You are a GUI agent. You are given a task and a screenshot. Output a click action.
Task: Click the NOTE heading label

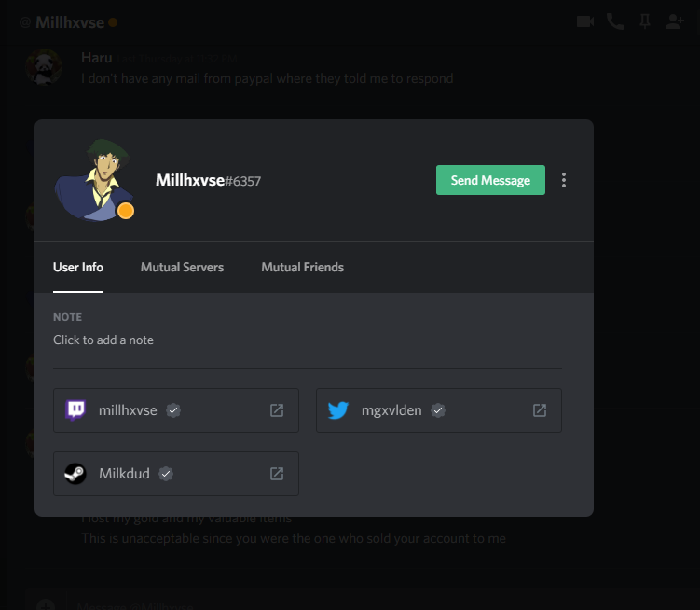coord(67,317)
